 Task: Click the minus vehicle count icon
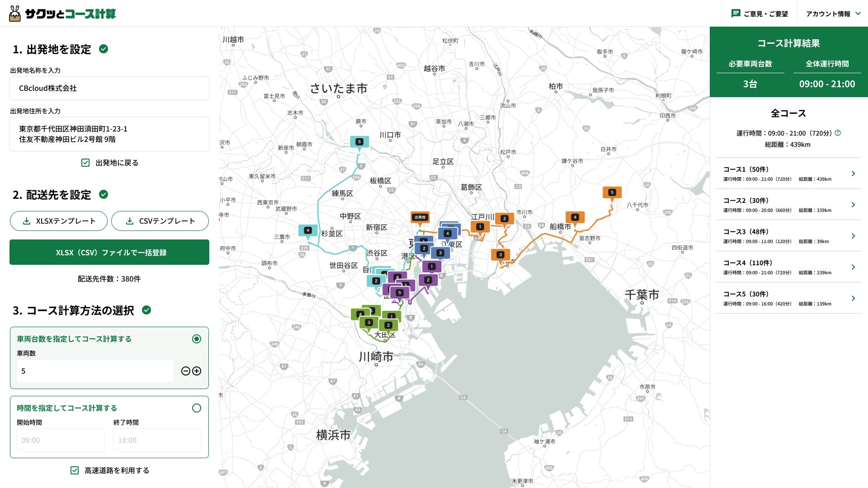(x=185, y=371)
